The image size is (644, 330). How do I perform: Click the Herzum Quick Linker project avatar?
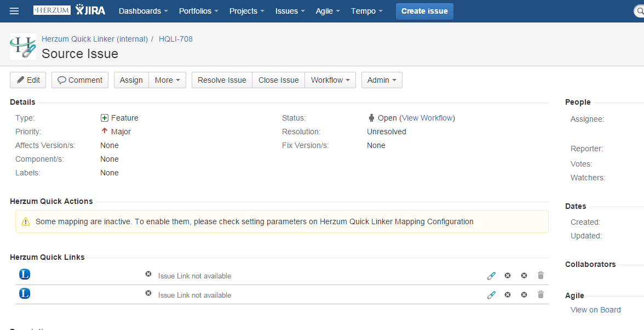coord(23,47)
